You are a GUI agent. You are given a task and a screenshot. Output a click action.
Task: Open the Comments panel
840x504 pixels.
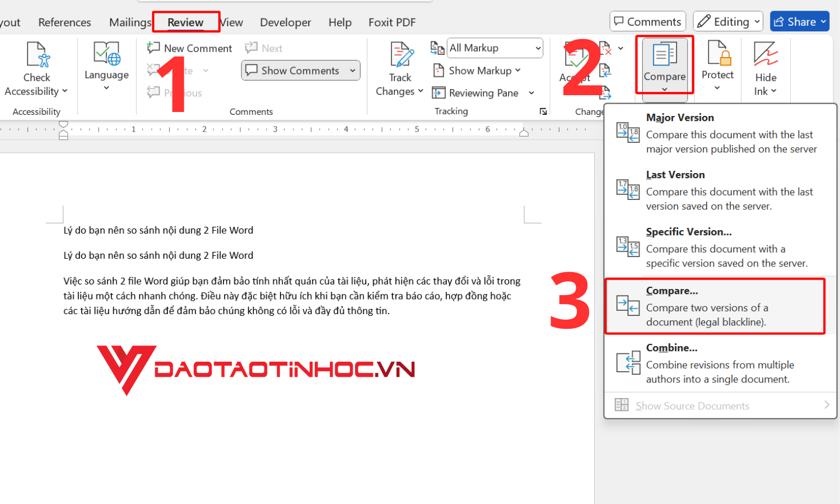[647, 21]
